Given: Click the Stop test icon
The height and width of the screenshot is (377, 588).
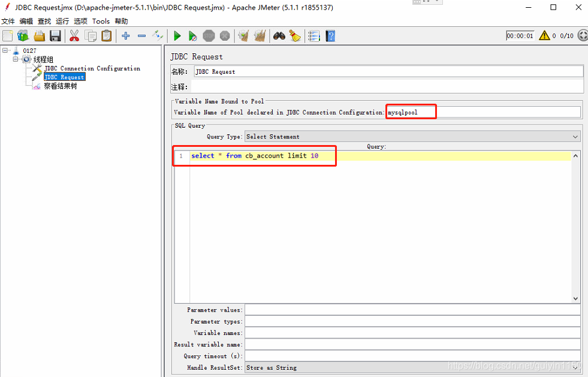Looking at the screenshot, I should (209, 35).
